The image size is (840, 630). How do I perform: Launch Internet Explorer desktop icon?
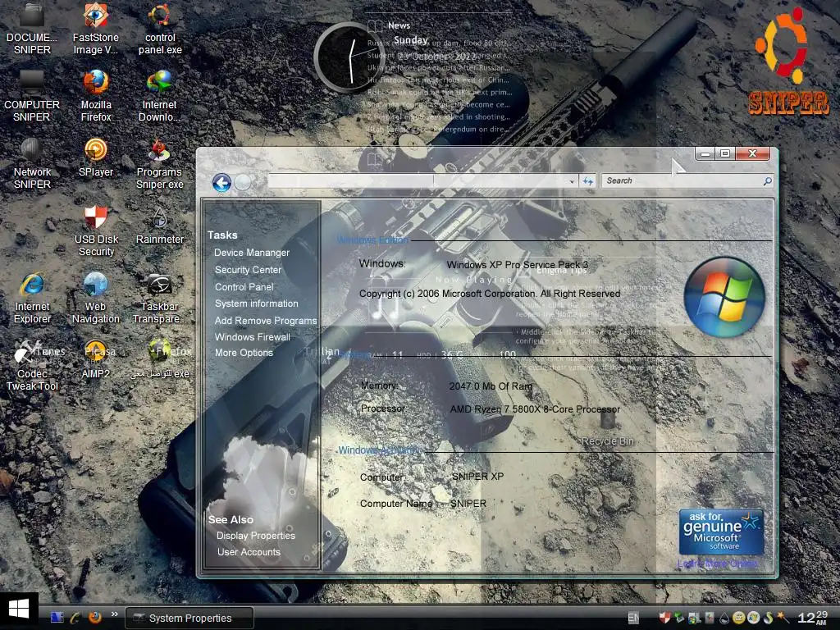click(x=32, y=297)
